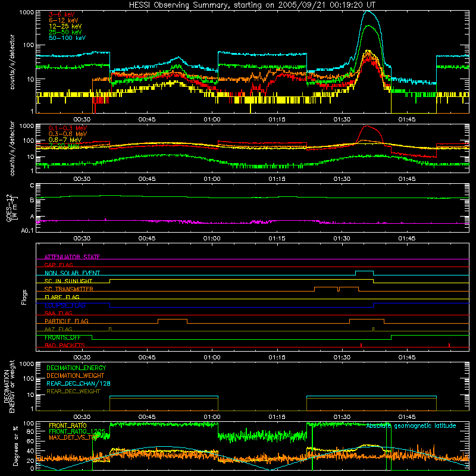Select the NON_SOLAR_EVENT flag label
This screenshot has width=476, height=476.
pyautogui.click(x=72, y=273)
